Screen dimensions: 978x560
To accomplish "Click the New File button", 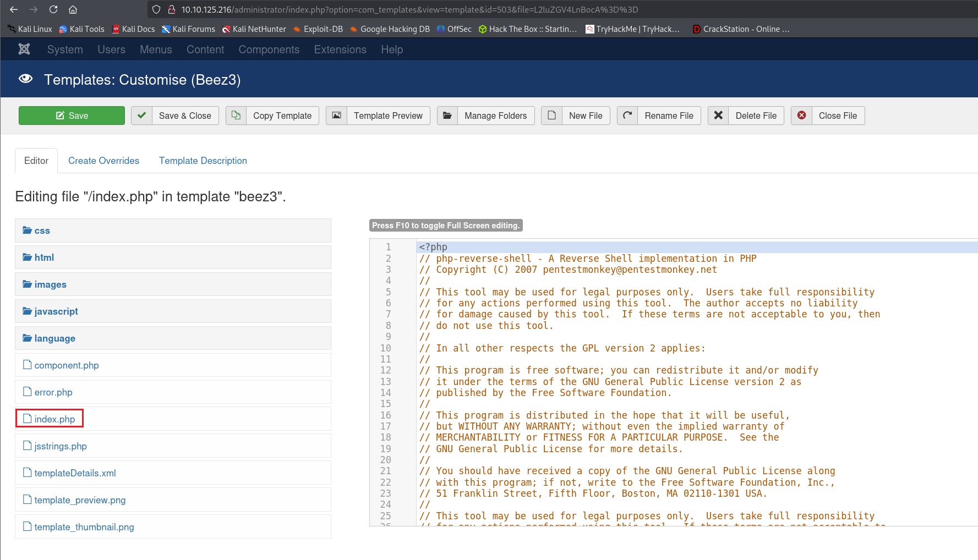I will pos(576,116).
